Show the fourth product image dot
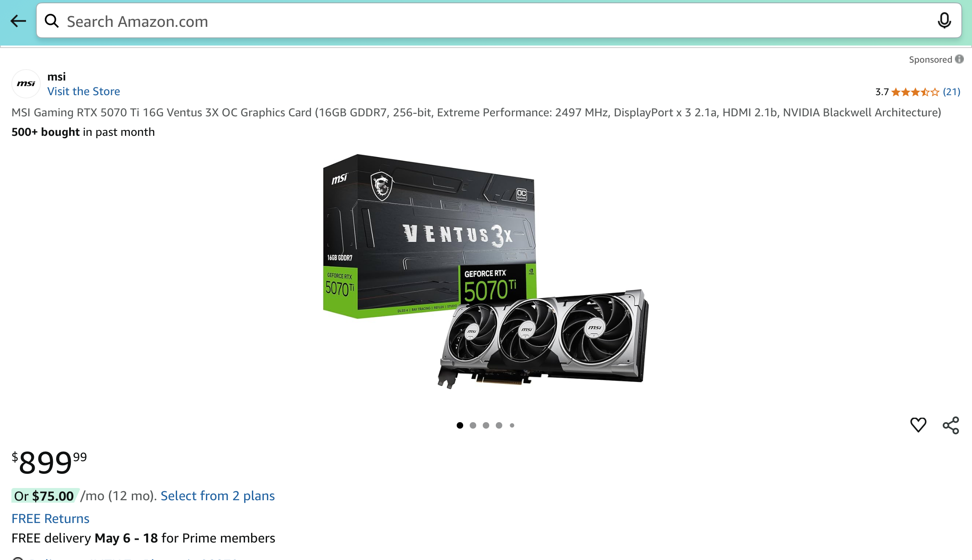Image resolution: width=972 pixels, height=560 pixels. click(499, 425)
